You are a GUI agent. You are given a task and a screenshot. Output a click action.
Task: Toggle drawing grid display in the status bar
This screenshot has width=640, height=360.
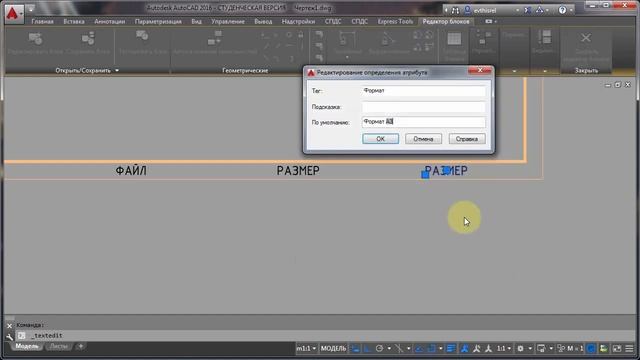point(356,349)
